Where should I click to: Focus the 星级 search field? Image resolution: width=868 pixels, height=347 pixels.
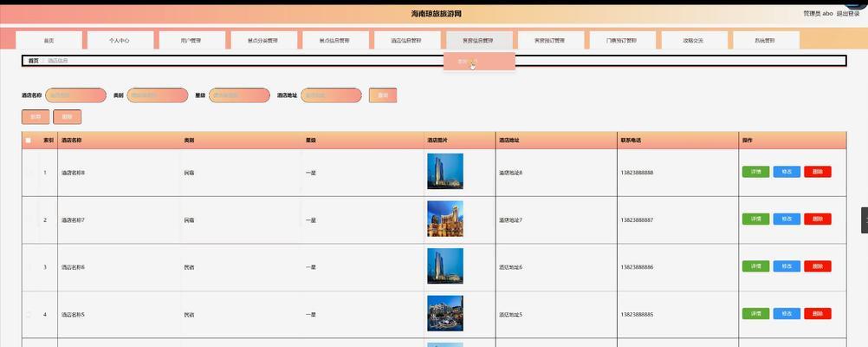coord(240,95)
